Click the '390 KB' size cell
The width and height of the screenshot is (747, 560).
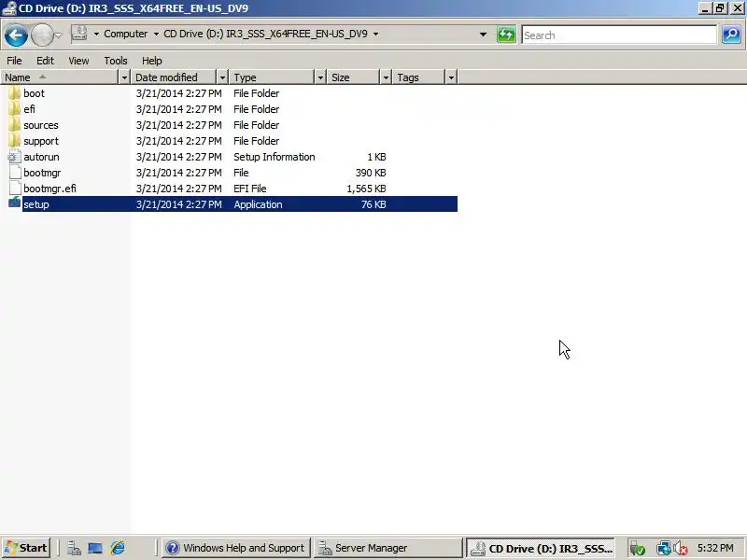370,173
